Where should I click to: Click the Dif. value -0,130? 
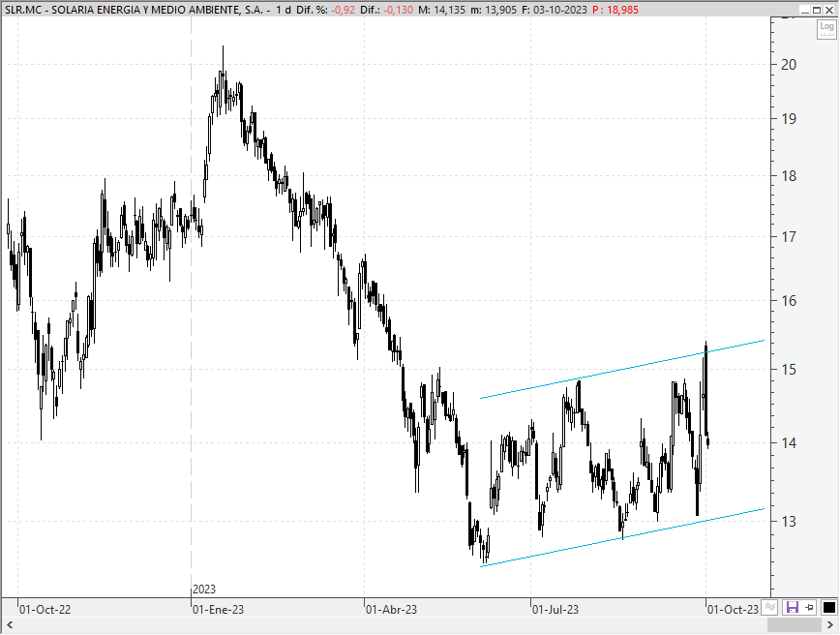pyautogui.click(x=398, y=10)
